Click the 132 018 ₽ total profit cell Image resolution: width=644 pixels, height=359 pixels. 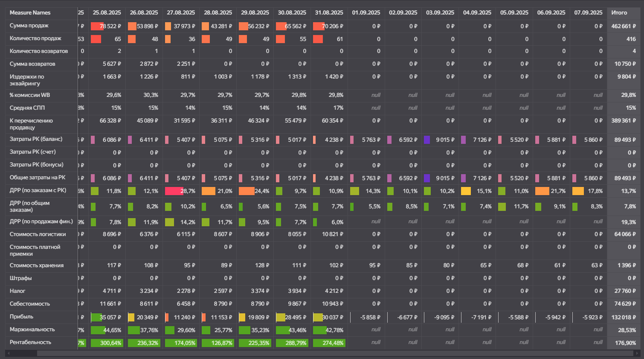(623, 317)
